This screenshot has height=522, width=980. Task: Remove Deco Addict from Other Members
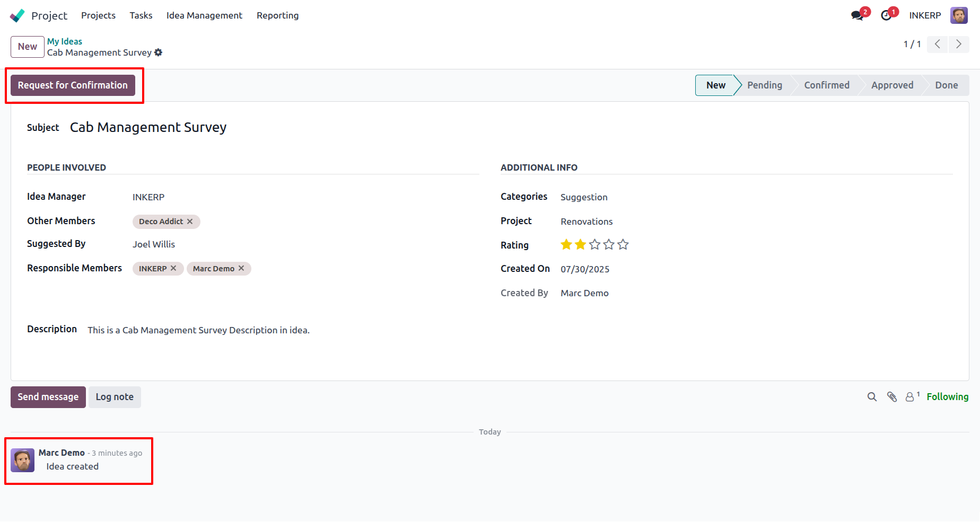tap(190, 222)
